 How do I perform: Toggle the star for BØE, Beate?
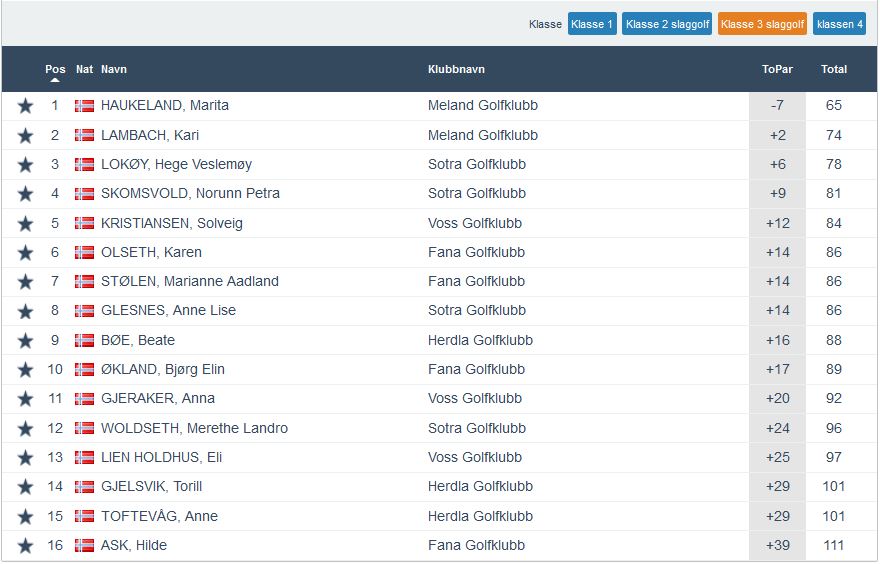pos(25,340)
